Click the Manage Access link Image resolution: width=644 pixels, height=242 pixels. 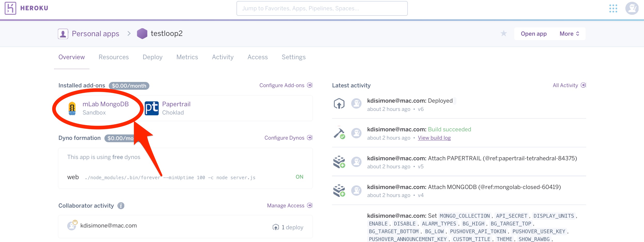pos(286,206)
